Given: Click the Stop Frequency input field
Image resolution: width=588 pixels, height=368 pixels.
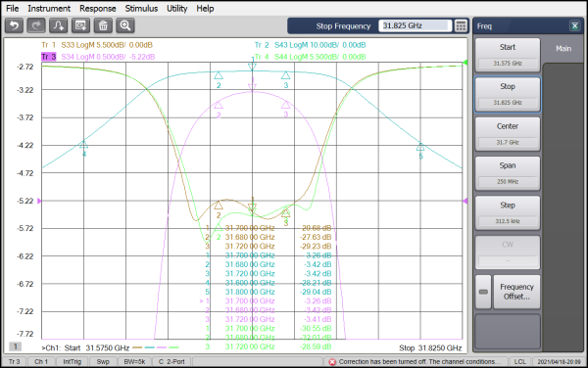Looking at the screenshot, I should coord(415,25).
